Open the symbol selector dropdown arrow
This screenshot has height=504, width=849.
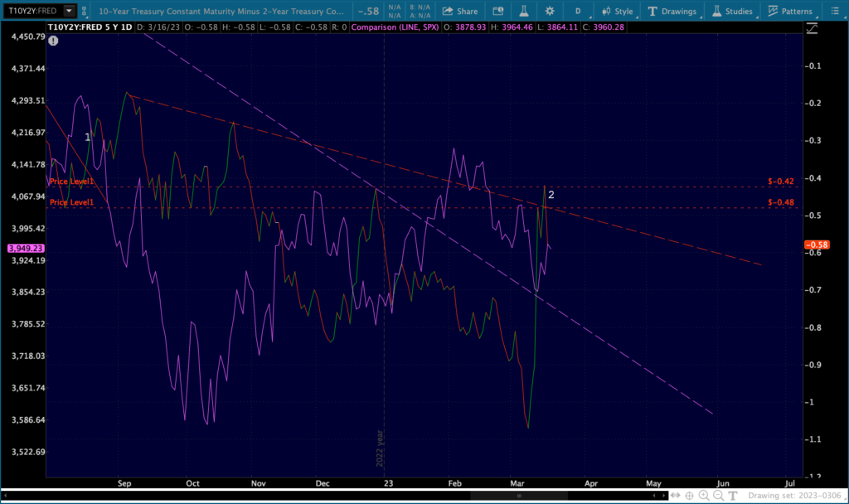click(x=70, y=11)
